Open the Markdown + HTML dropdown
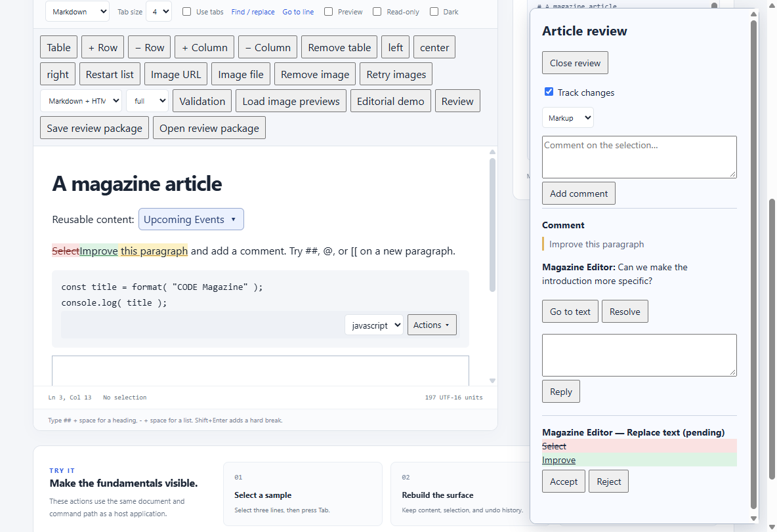Viewport: 777px width, 532px height. (x=81, y=100)
